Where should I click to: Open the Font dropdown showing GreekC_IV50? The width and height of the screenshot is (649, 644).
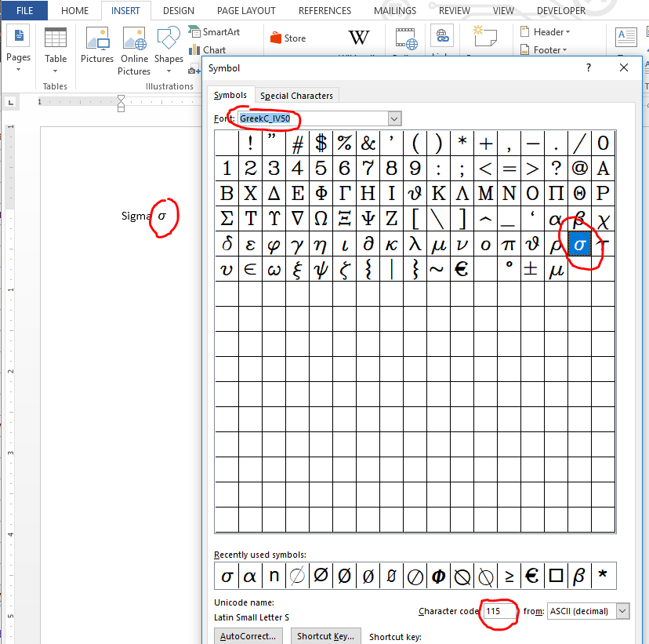(x=394, y=118)
